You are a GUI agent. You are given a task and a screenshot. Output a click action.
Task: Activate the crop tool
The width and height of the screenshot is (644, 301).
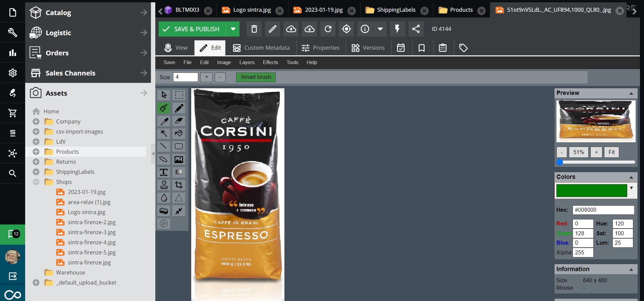(179, 185)
